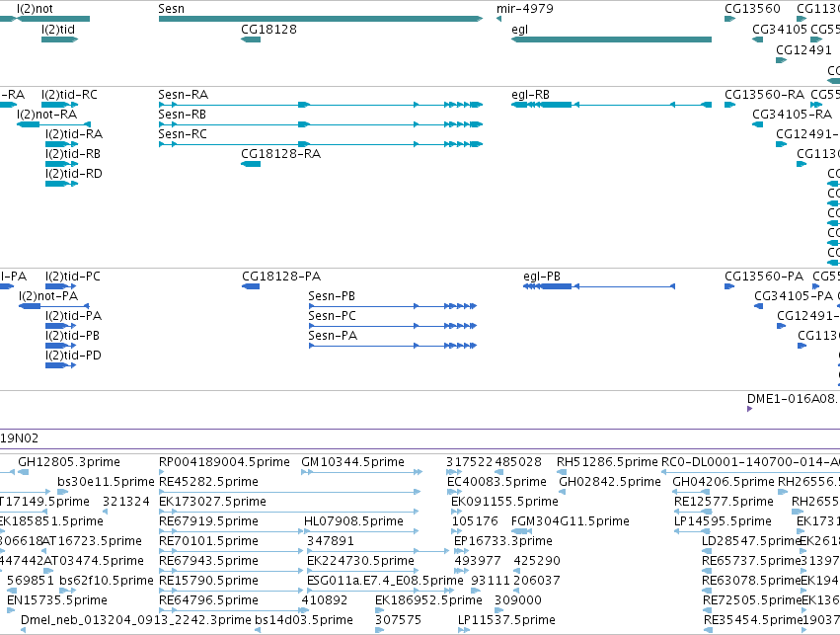Select the CG13560-PA protein feature

tap(729, 286)
